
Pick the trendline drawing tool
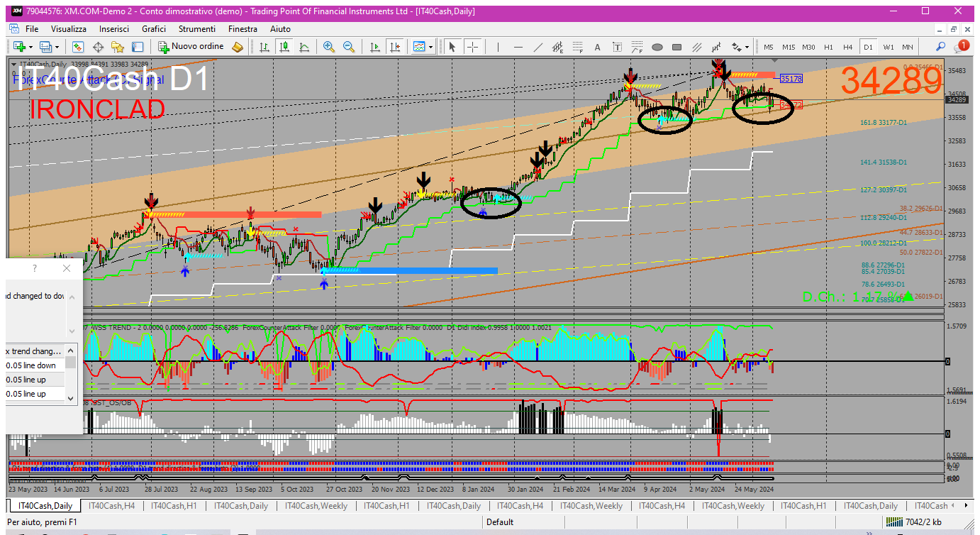pyautogui.click(x=538, y=47)
